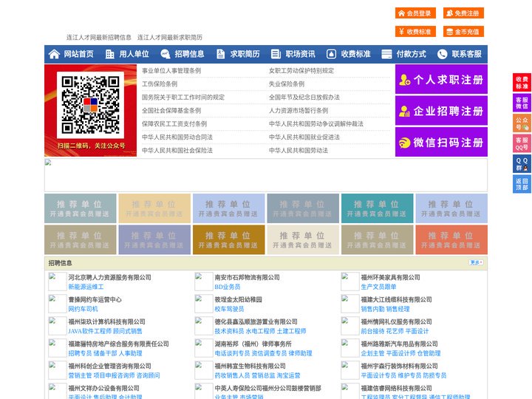Open 连江人才网最新求职简历 link
This screenshot has height=399, width=532.
tap(170, 38)
